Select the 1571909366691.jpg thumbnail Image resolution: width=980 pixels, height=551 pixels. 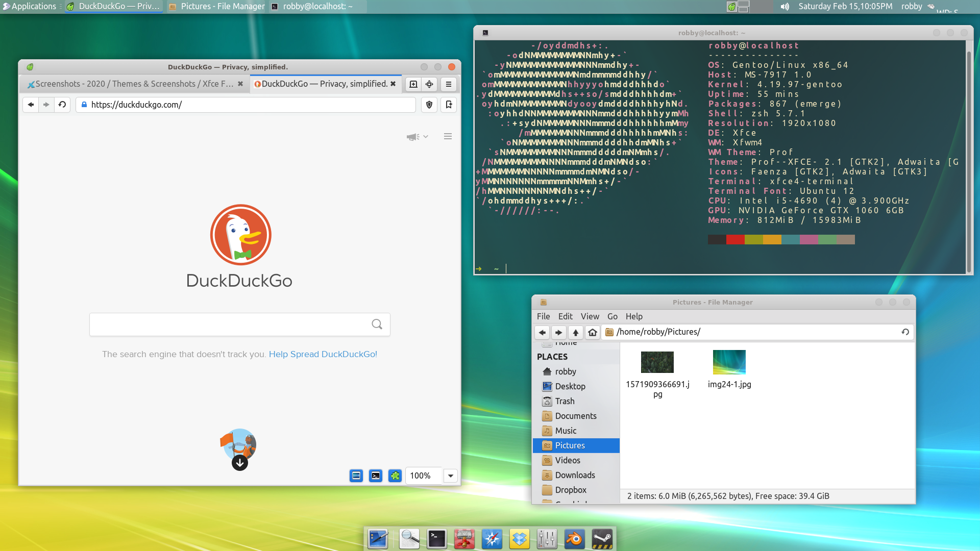point(657,362)
